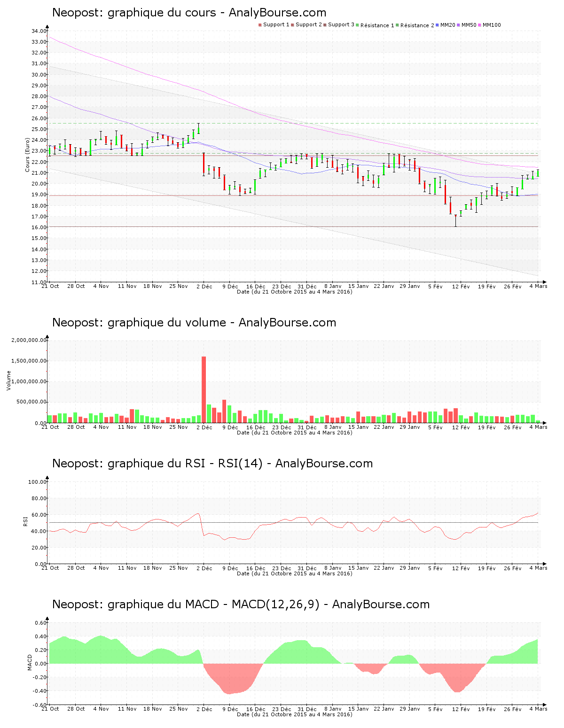
Task: Click the date range caption under volume chart
Action: coord(295,433)
